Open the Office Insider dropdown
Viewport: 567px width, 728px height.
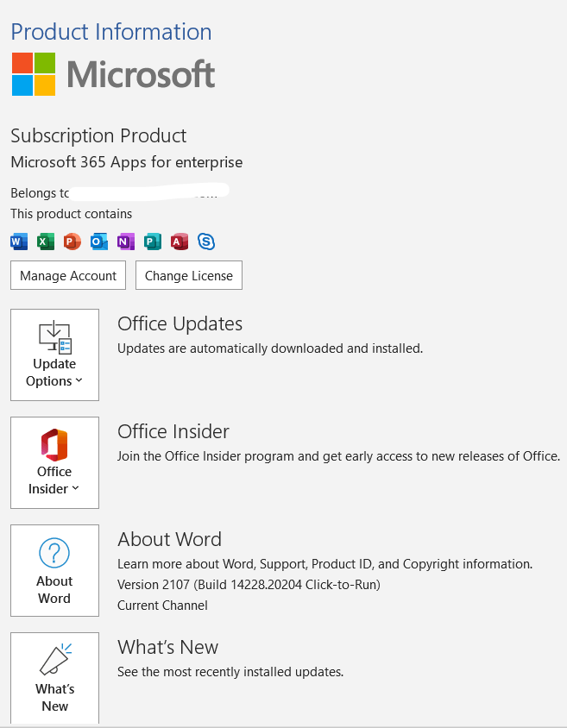click(x=54, y=462)
